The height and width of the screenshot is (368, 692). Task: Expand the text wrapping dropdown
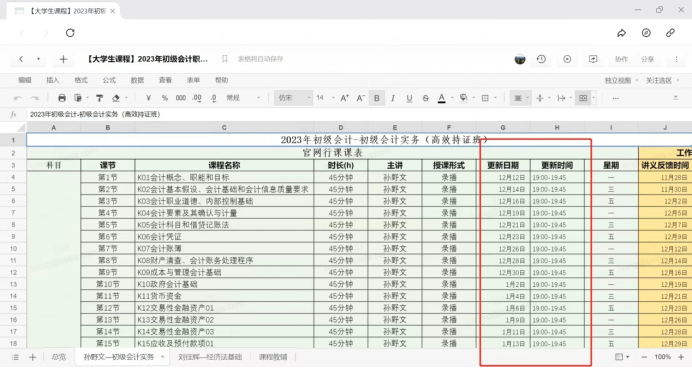coord(571,98)
